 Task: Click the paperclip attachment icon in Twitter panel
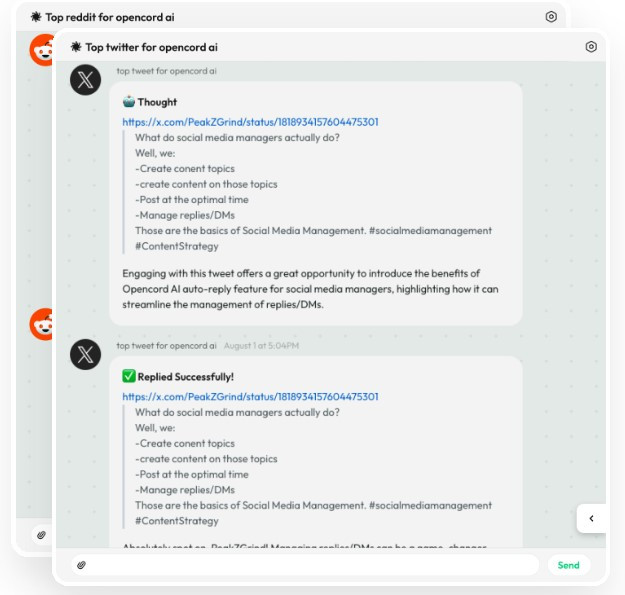click(81, 565)
